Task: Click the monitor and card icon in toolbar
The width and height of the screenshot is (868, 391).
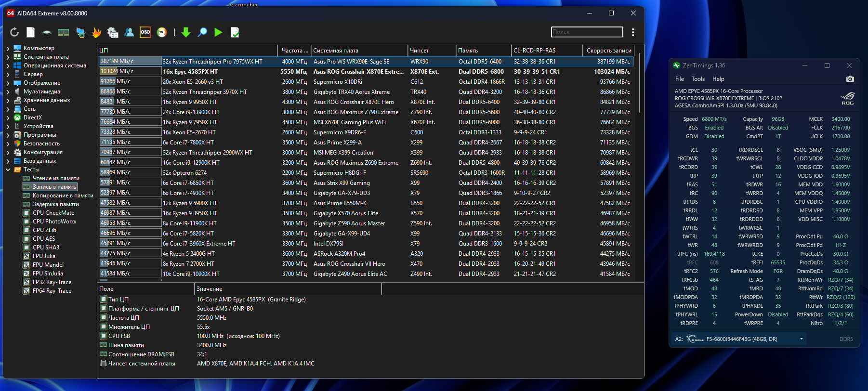Action: point(80,32)
